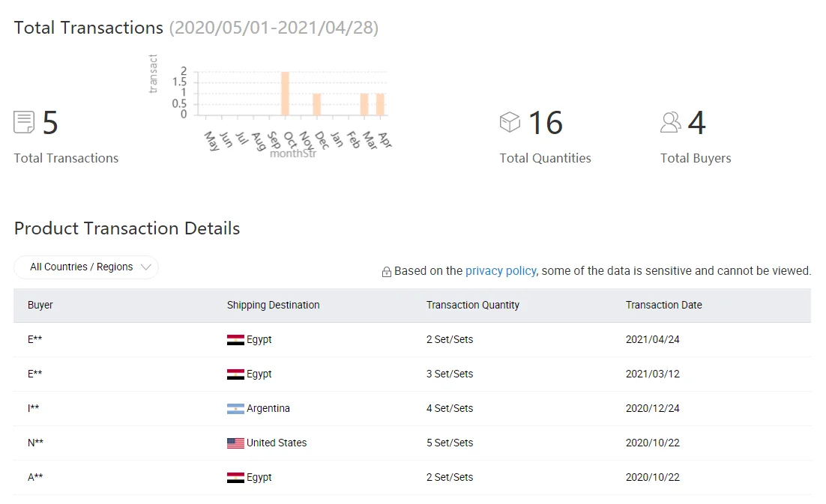The height and width of the screenshot is (504, 826).
Task: Click the Total Transactions document icon
Action: click(x=24, y=122)
